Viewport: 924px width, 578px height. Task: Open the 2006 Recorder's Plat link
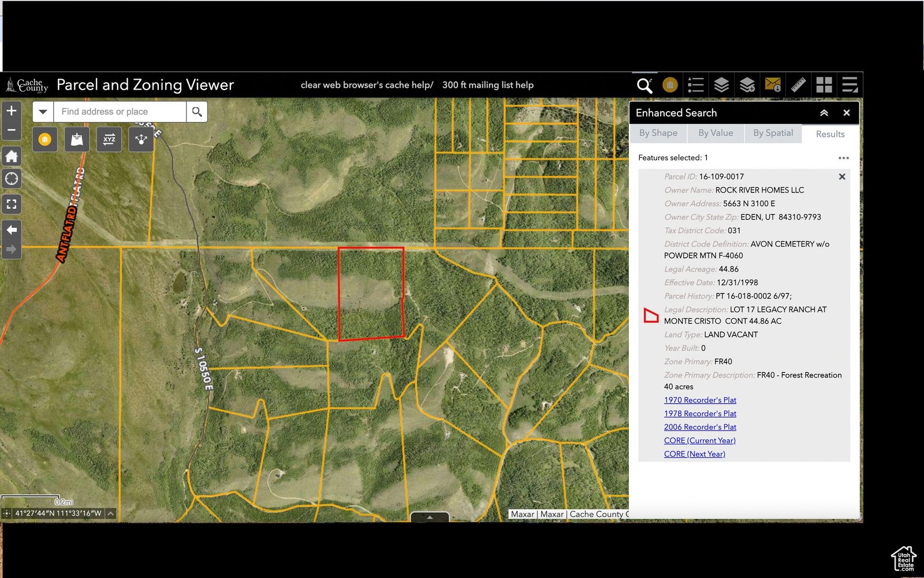pyautogui.click(x=700, y=427)
